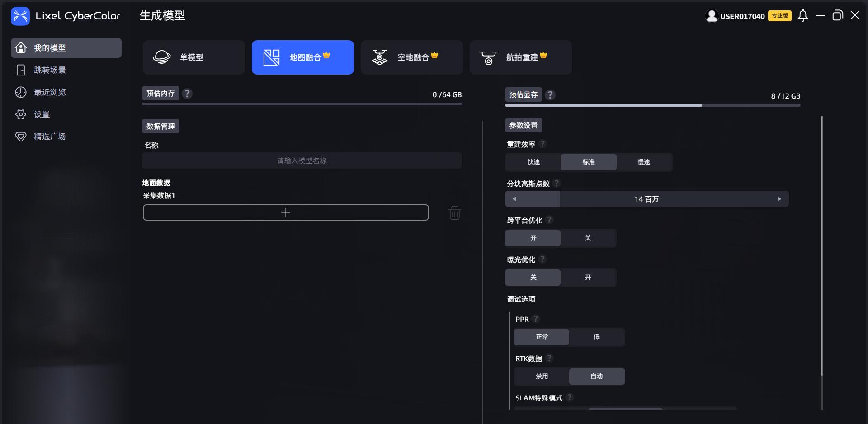
Task: Click the model name input field
Action: tap(302, 160)
